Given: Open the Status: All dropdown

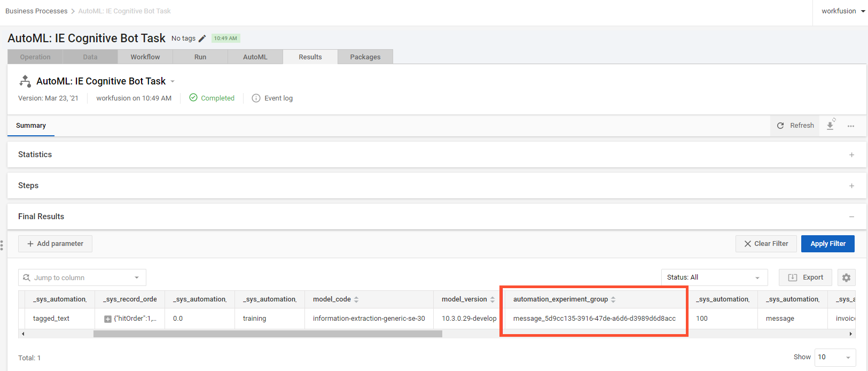Looking at the screenshot, I should [714, 277].
